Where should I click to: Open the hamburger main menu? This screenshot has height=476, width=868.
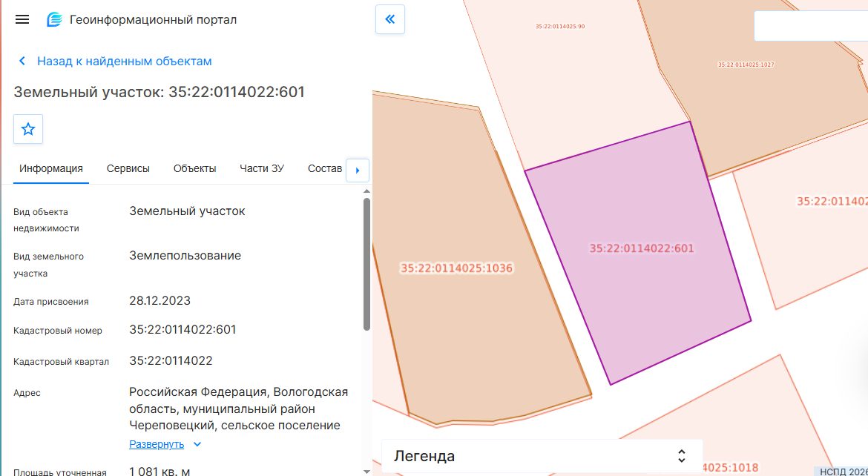click(x=22, y=19)
